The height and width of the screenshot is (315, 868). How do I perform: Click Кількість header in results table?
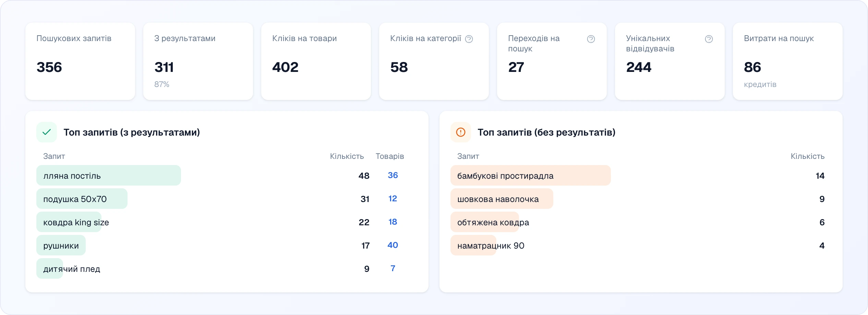pos(347,156)
